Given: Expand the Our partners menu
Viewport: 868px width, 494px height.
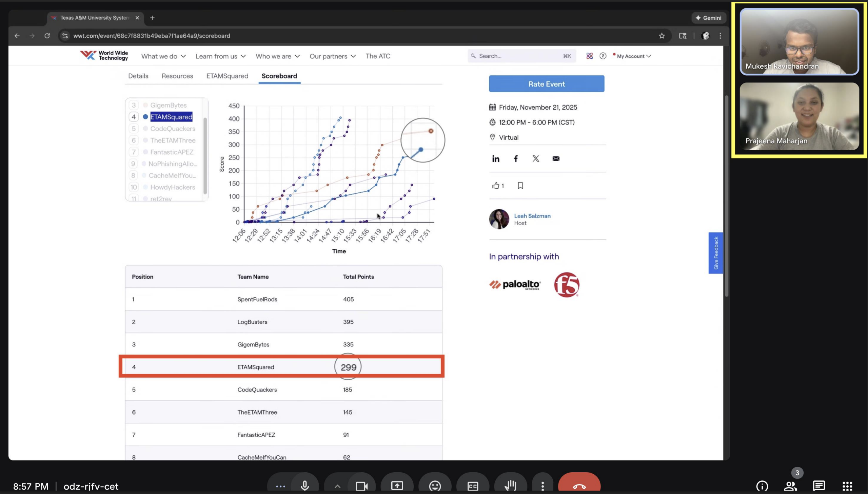Looking at the screenshot, I should tap(332, 56).
